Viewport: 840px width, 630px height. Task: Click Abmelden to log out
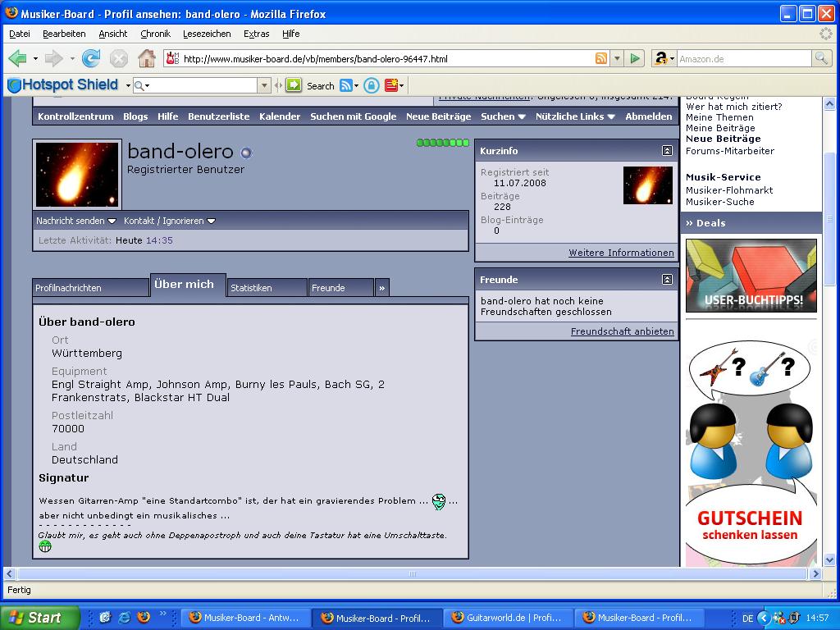coord(648,116)
